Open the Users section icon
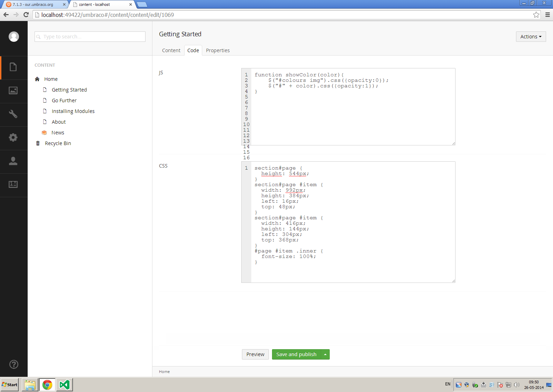 13,161
